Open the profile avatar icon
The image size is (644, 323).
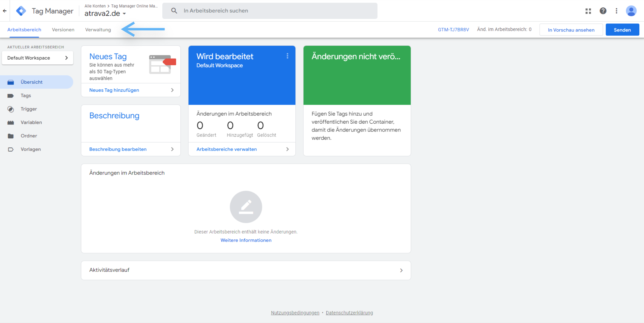(x=631, y=11)
